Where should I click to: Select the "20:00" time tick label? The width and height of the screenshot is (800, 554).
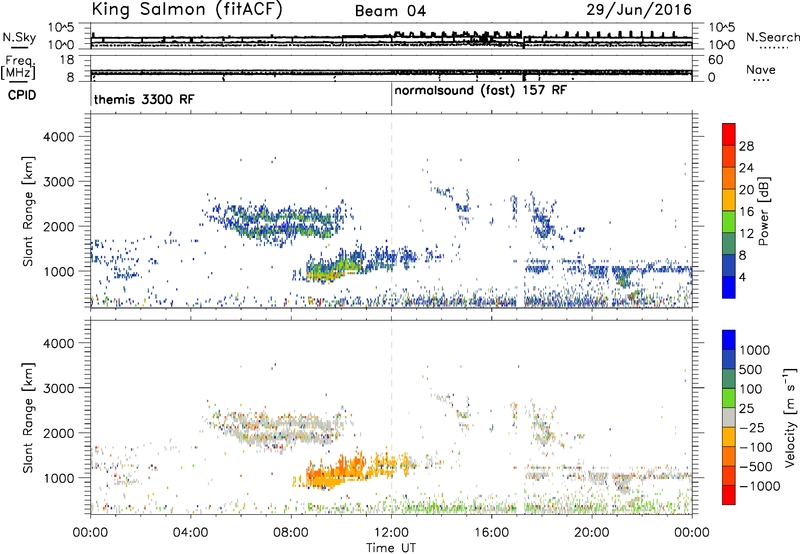point(592,533)
